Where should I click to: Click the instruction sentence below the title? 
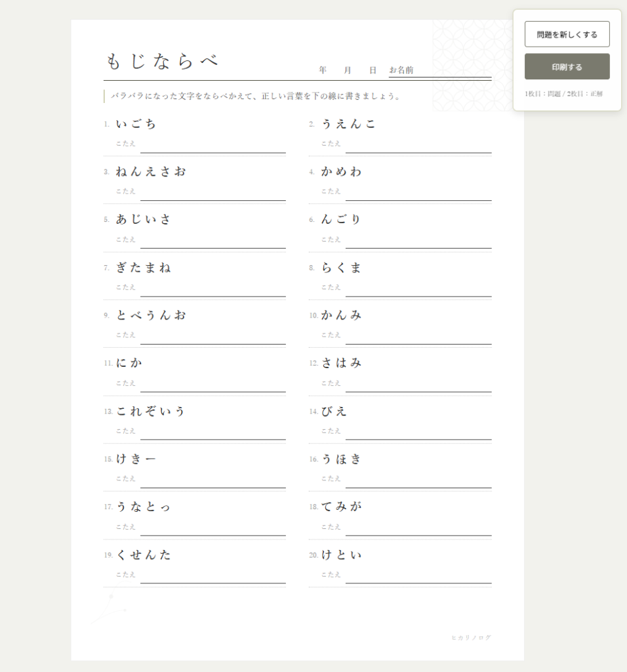pyautogui.click(x=256, y=96)
